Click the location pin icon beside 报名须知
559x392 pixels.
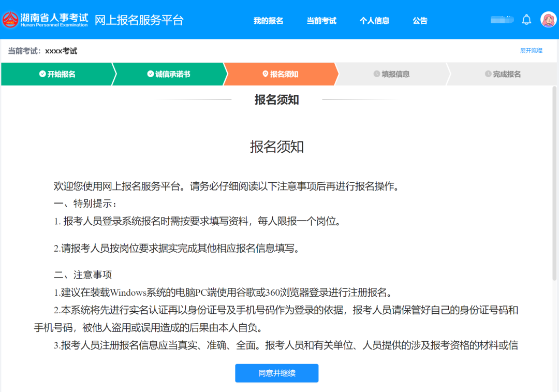[x=265, y=74]
